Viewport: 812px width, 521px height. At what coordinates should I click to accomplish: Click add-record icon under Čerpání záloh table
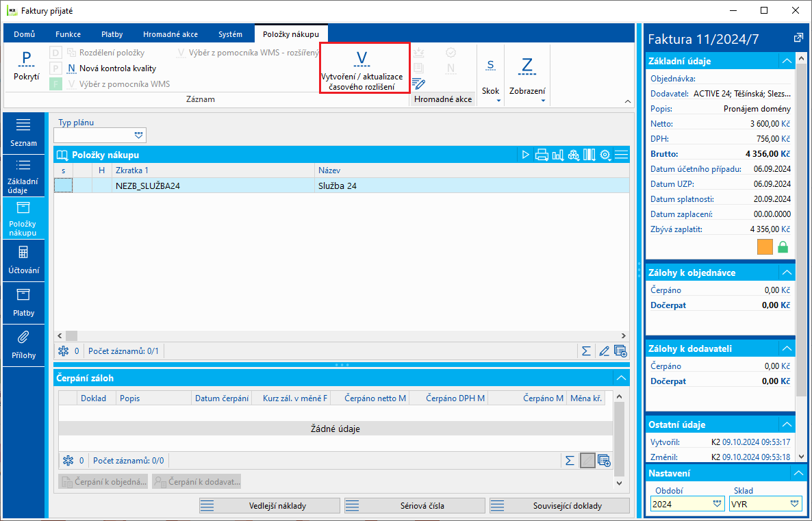(604, 460)
